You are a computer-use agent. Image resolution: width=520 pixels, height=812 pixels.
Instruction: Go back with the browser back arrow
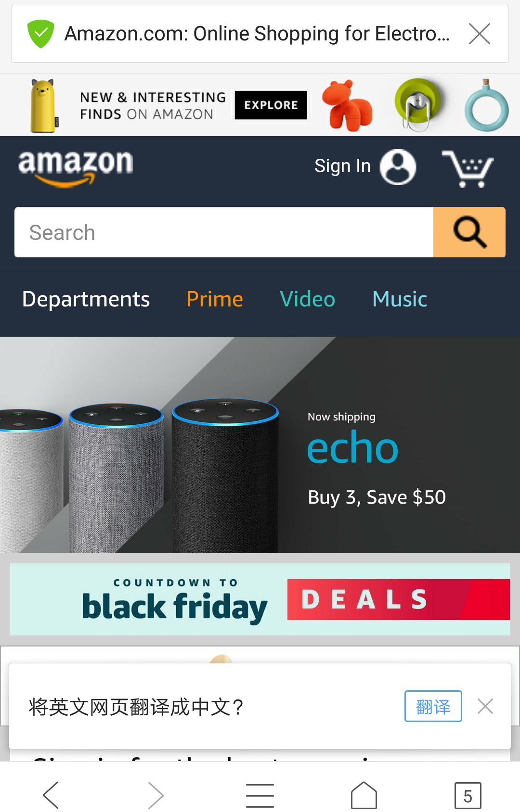[x=51, y=795]
